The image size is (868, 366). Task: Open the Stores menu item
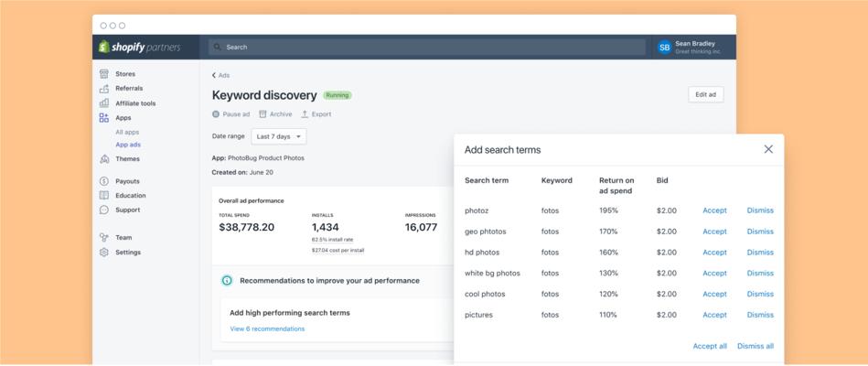[x=125, y=73]
